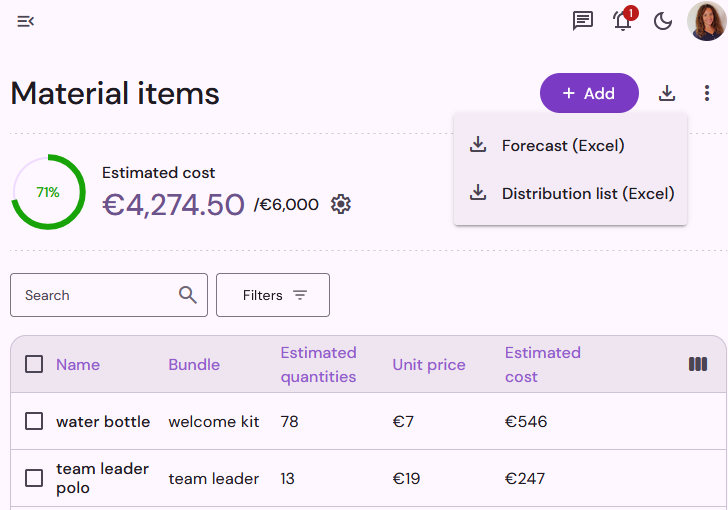Select all rows header checkbox

coord(34,365)
